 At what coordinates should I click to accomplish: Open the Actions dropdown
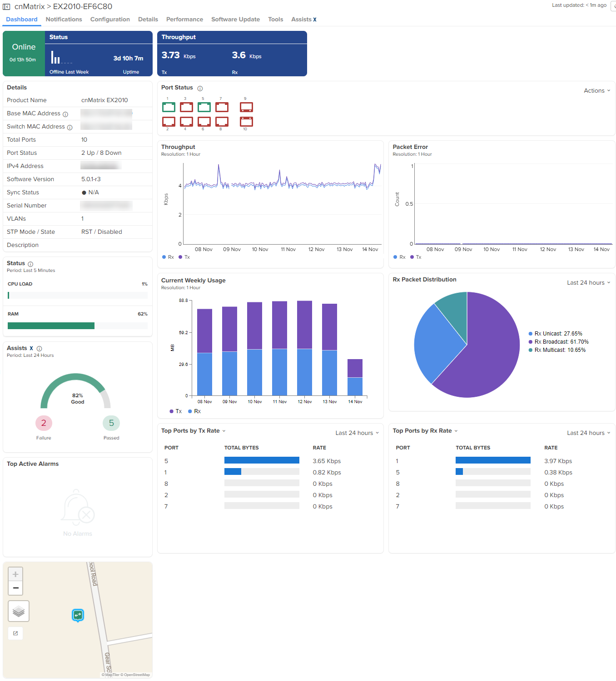[x=597, y=91]
